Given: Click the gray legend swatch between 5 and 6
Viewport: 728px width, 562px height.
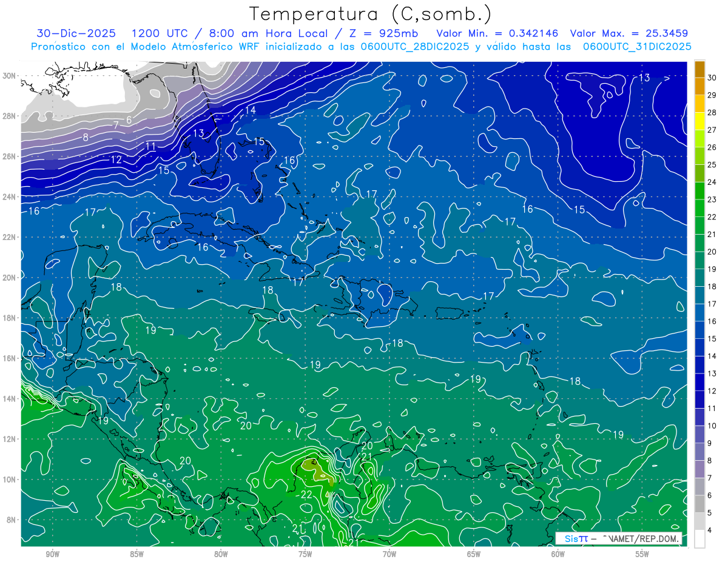Looking at the screenshot, I should tap(699, 504).
